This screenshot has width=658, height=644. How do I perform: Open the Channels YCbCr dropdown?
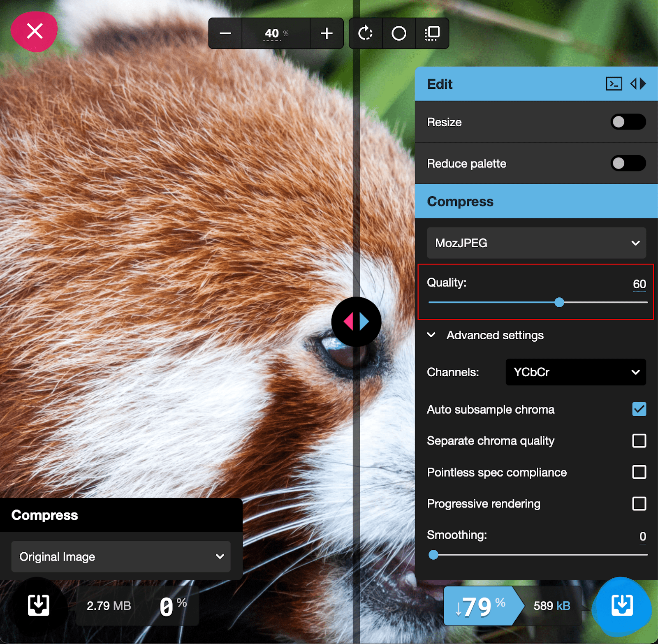point(575,372)
